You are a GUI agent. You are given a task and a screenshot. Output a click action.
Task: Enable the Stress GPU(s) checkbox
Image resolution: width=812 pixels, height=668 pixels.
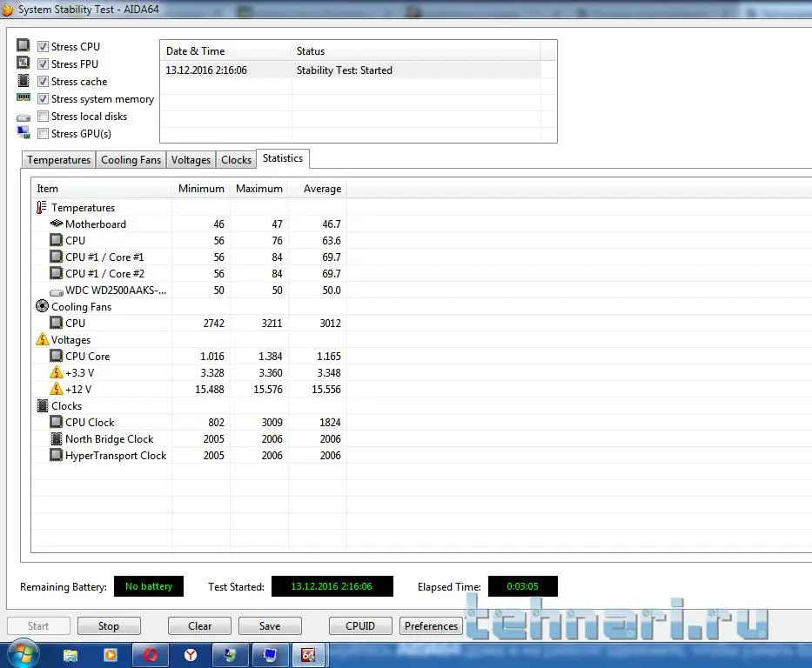(x=43, y=133)
